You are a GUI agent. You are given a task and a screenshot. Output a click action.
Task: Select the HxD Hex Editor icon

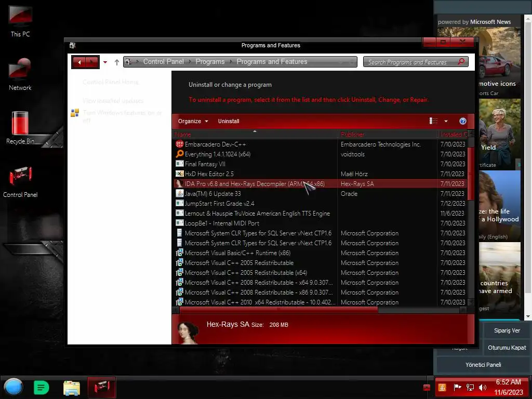tap(179, 174)
